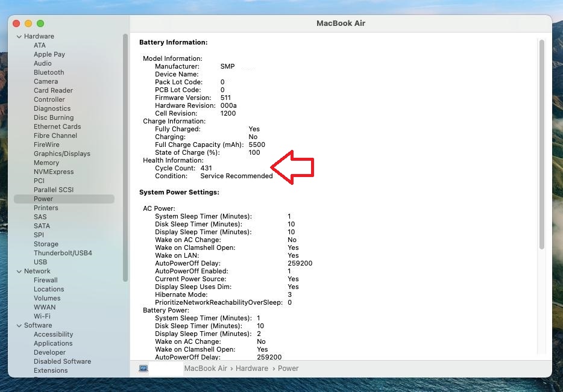
Task: Select Audio in the Hardware list
Action: click(42, 63)
